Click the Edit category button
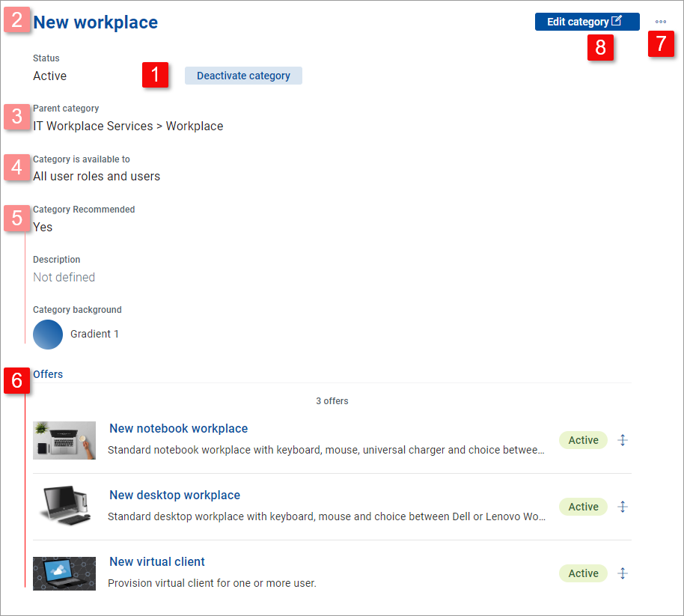 point(587,22)
